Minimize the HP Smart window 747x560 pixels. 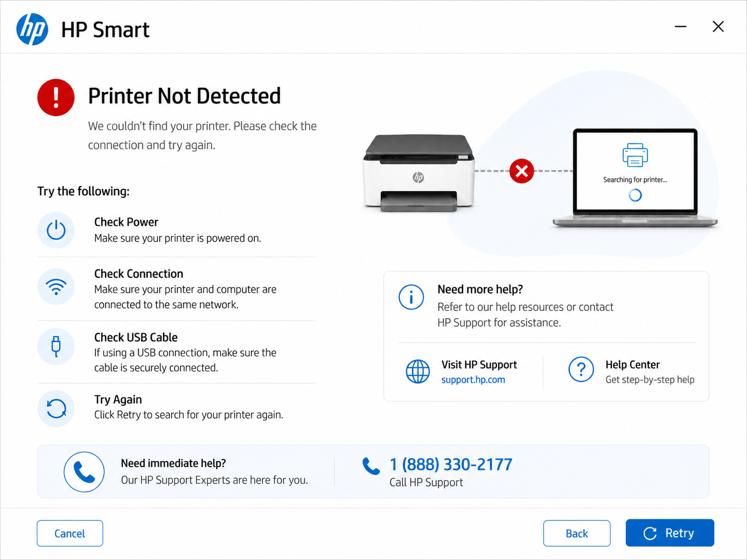[x=681, y=27]
